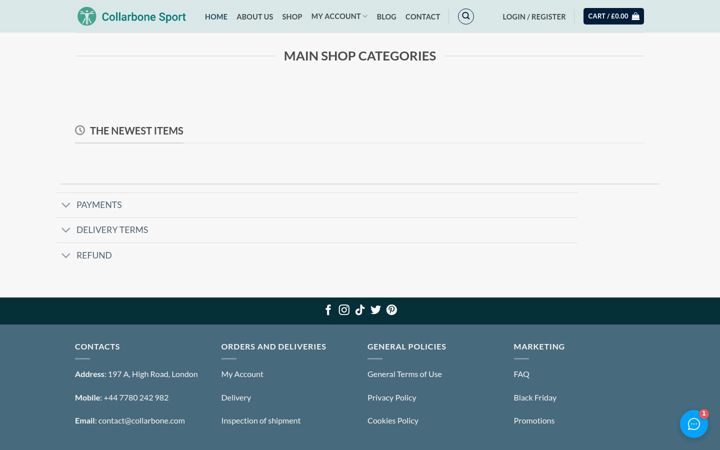Open the Cookies Policy link

click(x=393, y=421)
